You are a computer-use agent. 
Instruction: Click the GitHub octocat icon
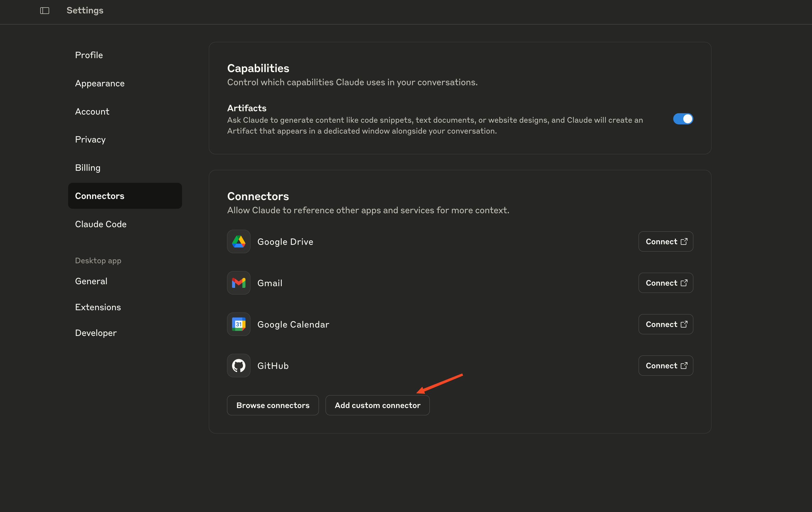point(238,366)
